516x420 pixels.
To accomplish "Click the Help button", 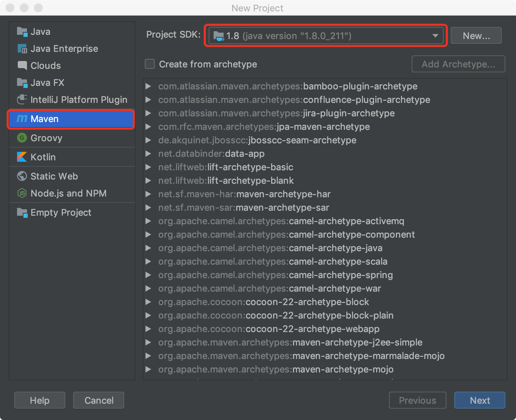I will coord(40,400).
